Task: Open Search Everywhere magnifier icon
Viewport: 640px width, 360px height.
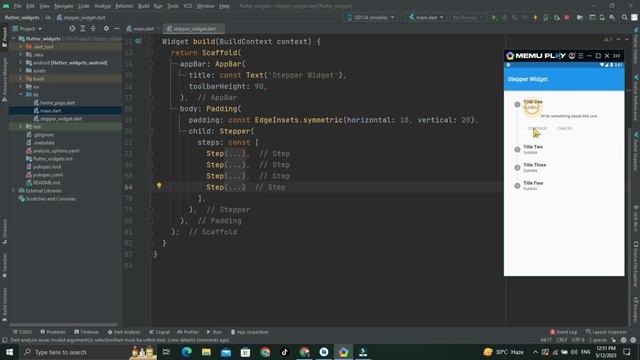Action: [624, 18]
